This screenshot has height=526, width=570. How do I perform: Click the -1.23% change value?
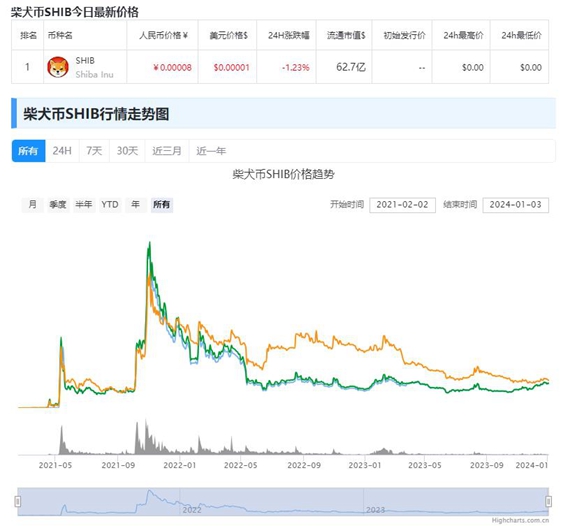coord(296,68)
